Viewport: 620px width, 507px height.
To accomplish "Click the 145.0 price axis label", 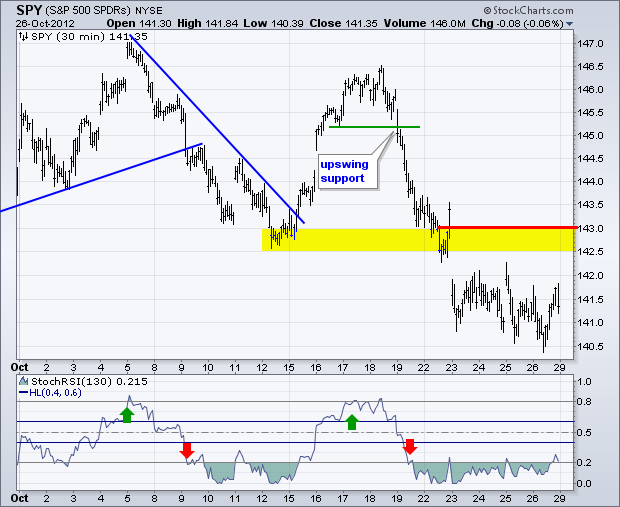I will click(x=590, y=136).
